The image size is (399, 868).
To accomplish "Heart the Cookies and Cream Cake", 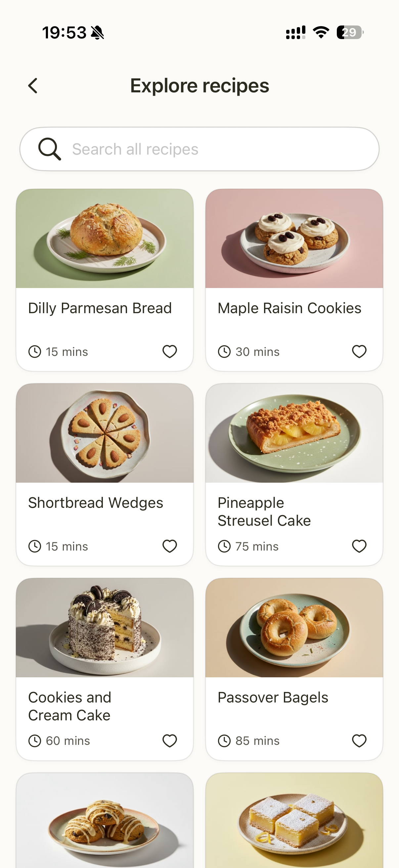I will point(169,741).
